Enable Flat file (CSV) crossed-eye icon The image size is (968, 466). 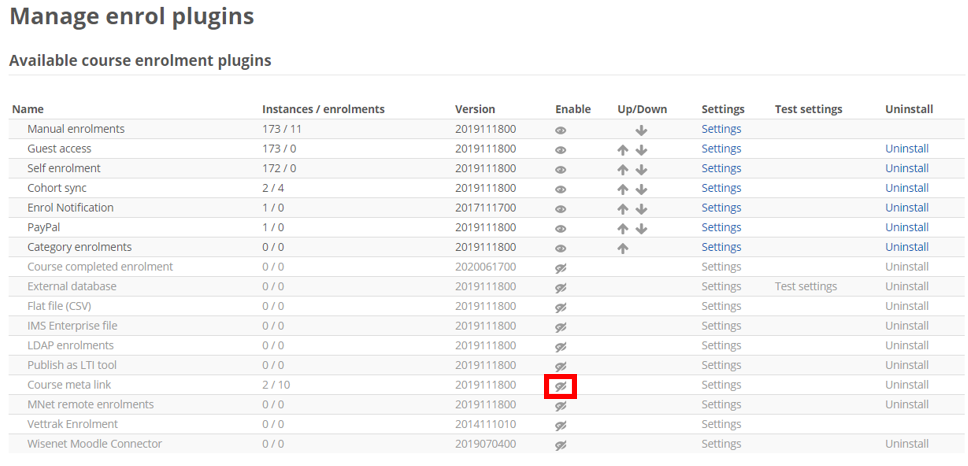coord(561,307)
